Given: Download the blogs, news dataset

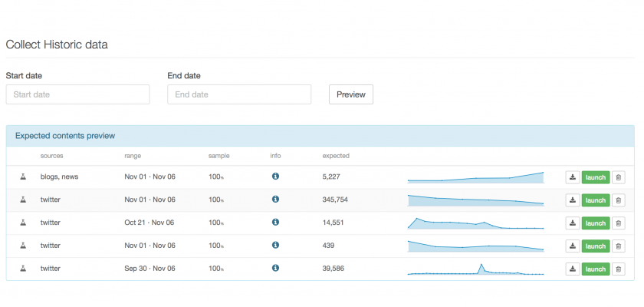Looking at the screenshot, I should click(x=572, y=177).
